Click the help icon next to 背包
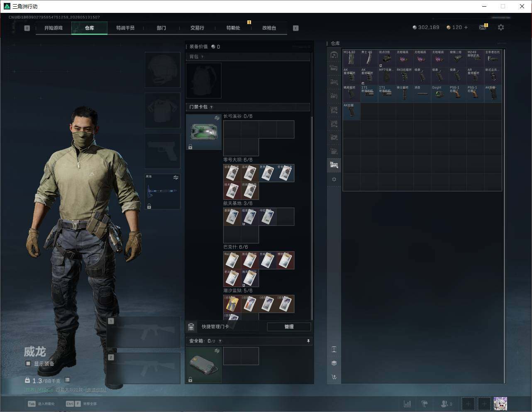Image resolution: width=532 pixels, height=412 pixels. coord(202,57)
